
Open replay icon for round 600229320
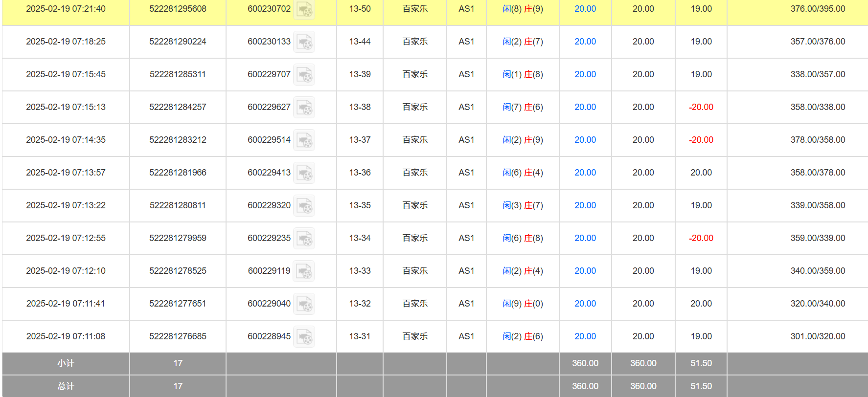tap(304, 206)
